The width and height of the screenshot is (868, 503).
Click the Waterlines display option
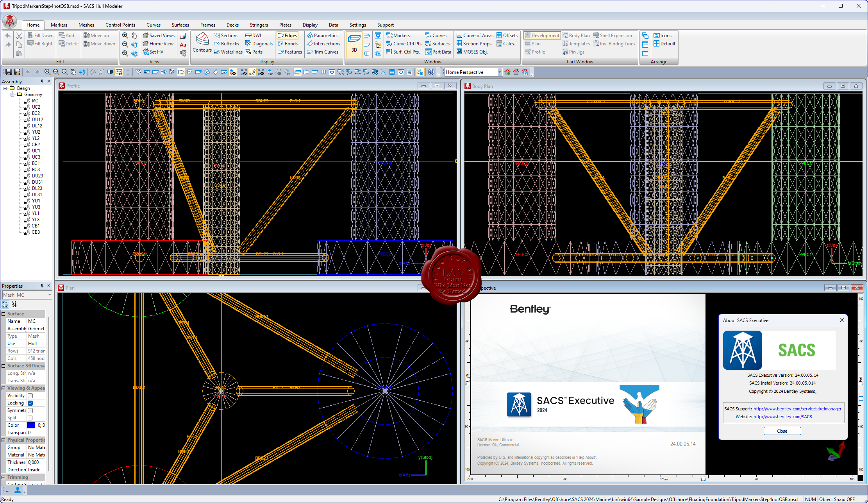[x=229, y=52]
